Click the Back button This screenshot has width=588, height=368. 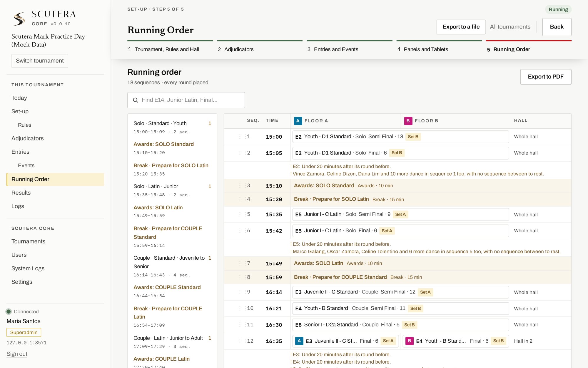[557, 27]
